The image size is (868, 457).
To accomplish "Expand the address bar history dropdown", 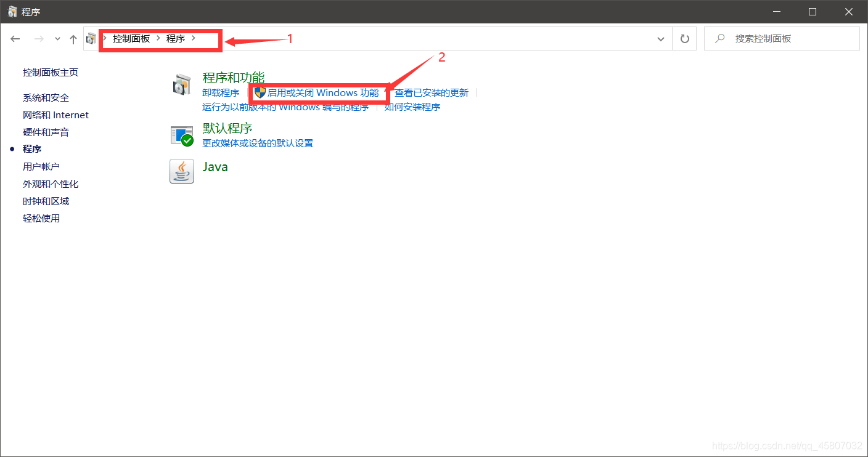I will coord(661,39).
